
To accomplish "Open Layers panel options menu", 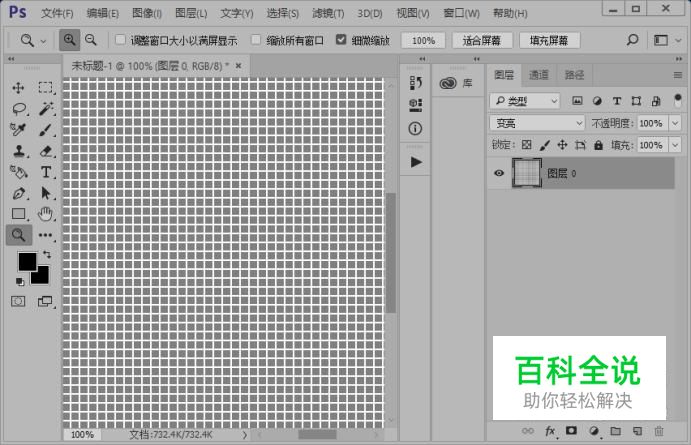I will point(678,75).
